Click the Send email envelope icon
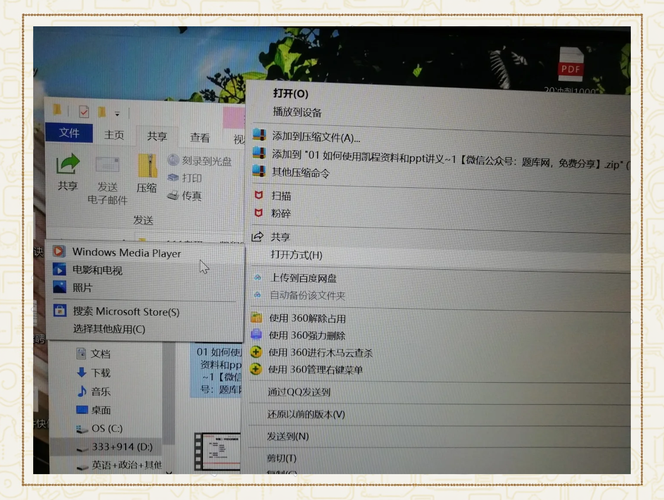This screenshot has height=500, width=664. pyautogui.click(x=108, y=165)
